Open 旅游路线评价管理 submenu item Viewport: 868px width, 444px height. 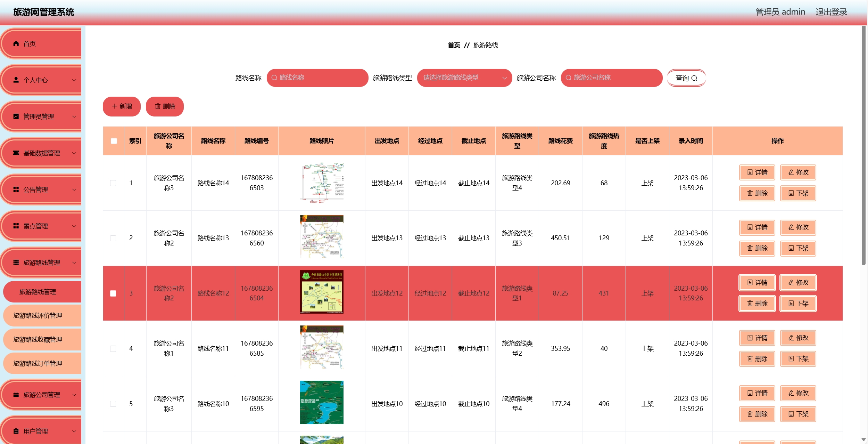pyautogui.click(x=38, y=315)
